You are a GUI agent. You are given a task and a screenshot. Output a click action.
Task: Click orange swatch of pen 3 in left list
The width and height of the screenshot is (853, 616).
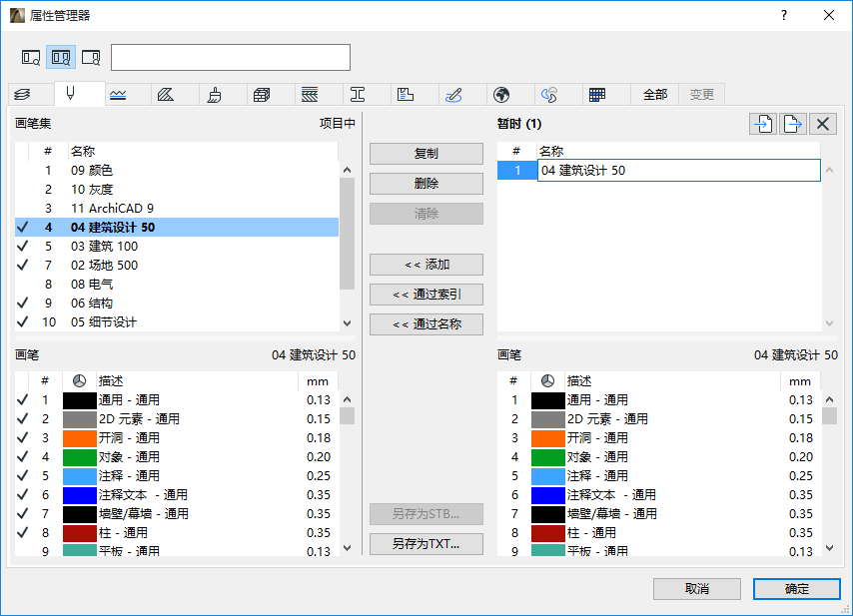pyautogui.click(x=80, y=438)
